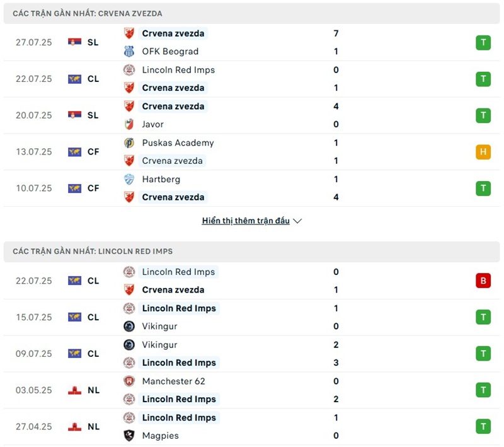
Task: Click the red B loss result badge
Action: [483, 281]
